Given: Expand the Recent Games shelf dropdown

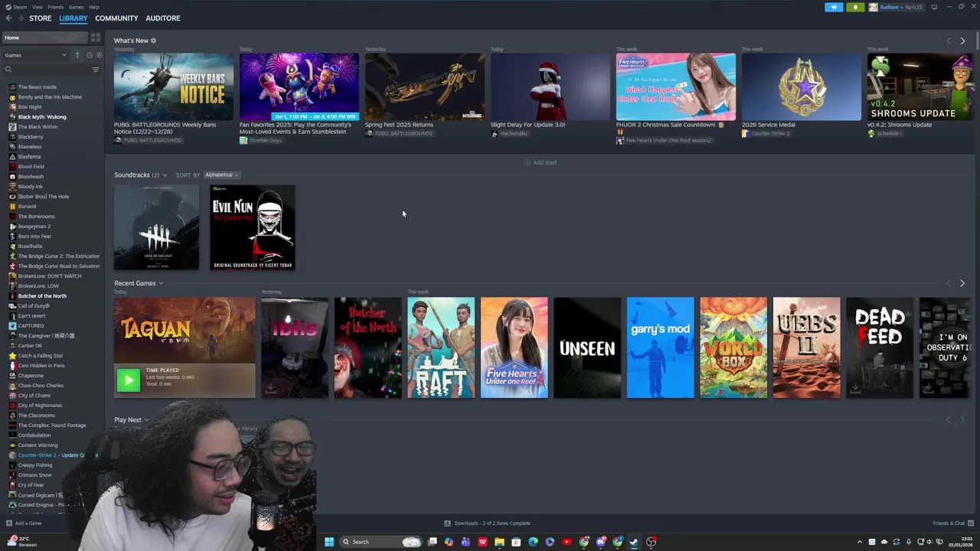Looking at the screenshot, I should [x=161, y=283].
